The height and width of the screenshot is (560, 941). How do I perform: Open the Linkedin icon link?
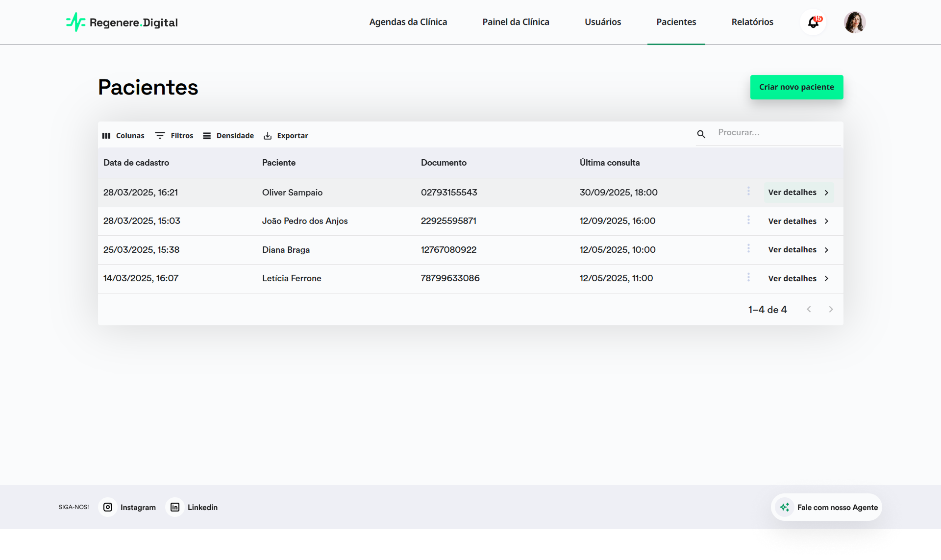(175, 507)
